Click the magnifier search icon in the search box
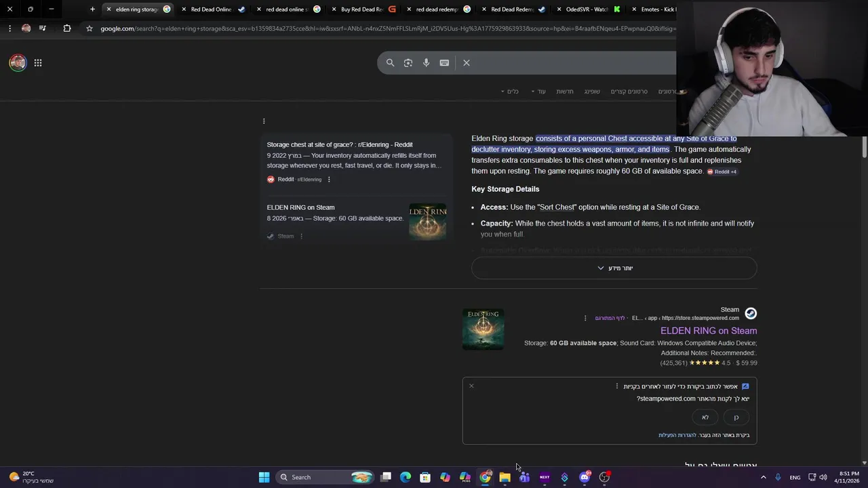 (390, 62)
